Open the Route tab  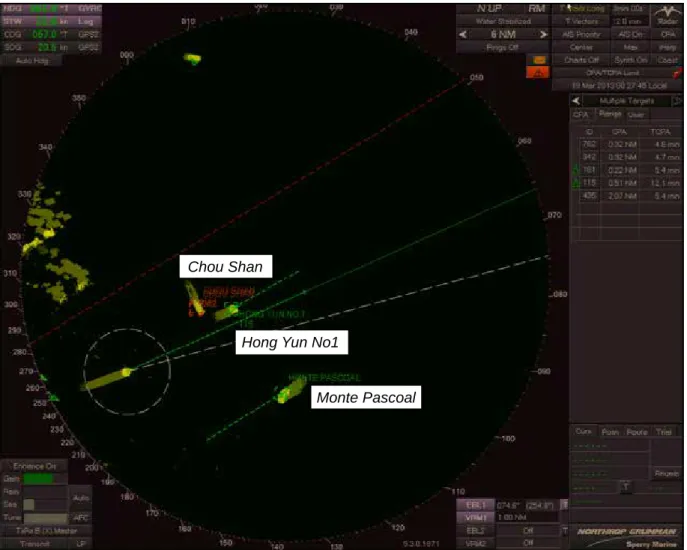point(637,432)
